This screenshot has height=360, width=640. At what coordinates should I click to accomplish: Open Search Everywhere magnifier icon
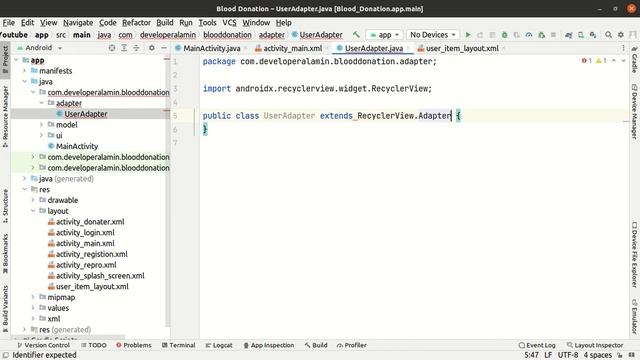coord(609,35)
